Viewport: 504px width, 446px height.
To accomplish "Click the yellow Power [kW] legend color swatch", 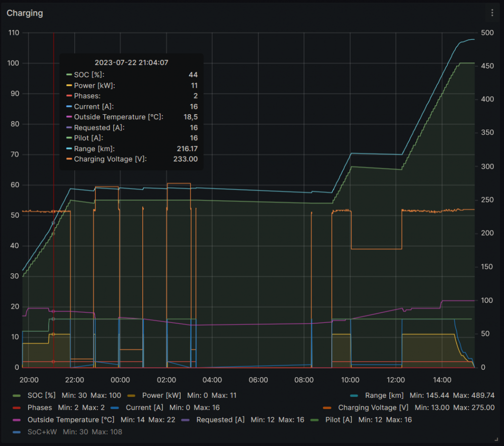I will [131, 396].
